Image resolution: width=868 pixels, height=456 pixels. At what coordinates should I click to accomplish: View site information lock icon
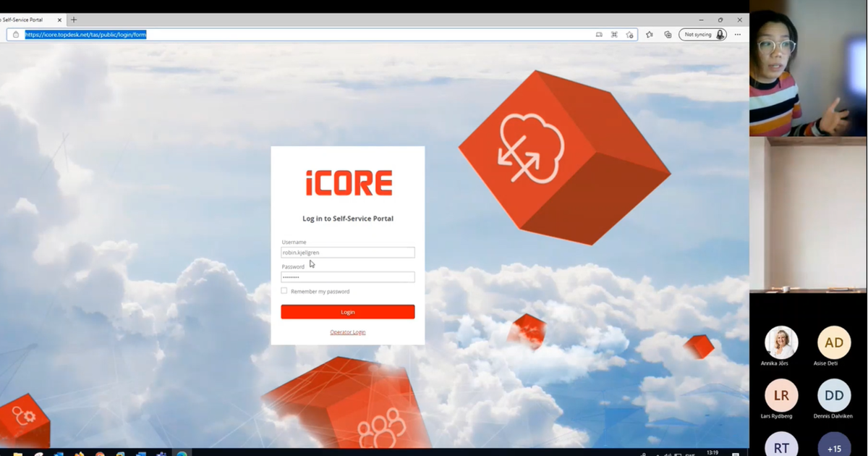point(16,34)
